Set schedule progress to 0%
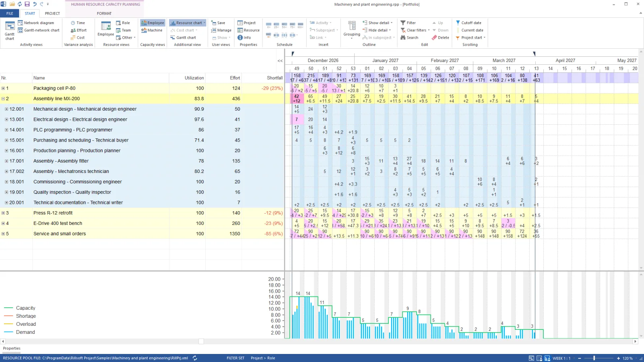Image resolution: width=644 pixels, height=362 pixels. coord(268,25)
